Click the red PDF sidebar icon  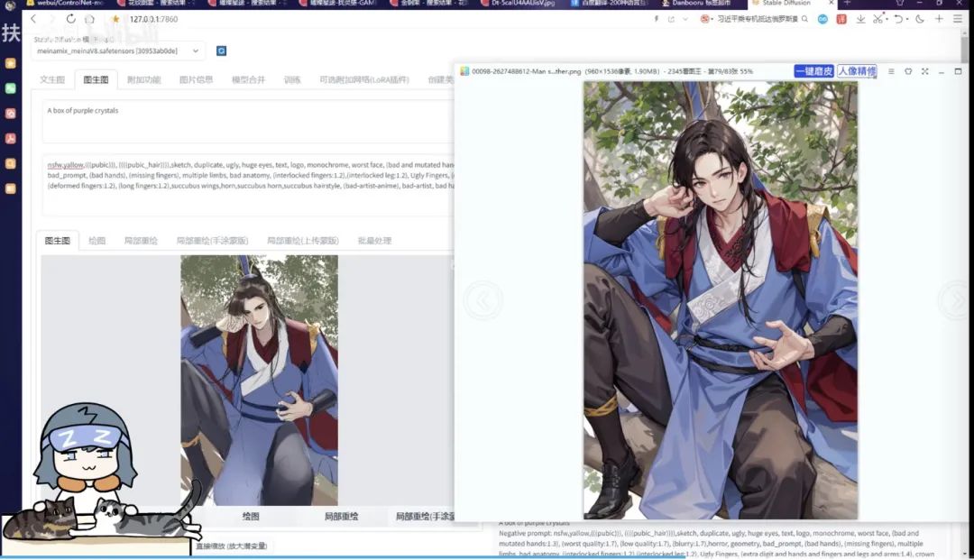(x=11, y=139)
